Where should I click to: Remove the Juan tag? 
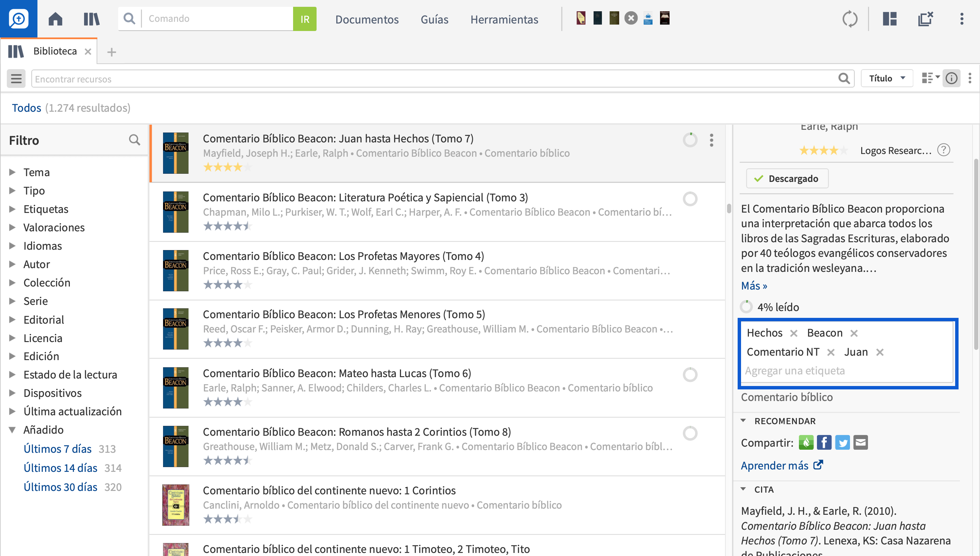pyautogui.click(x=880, y=352)
